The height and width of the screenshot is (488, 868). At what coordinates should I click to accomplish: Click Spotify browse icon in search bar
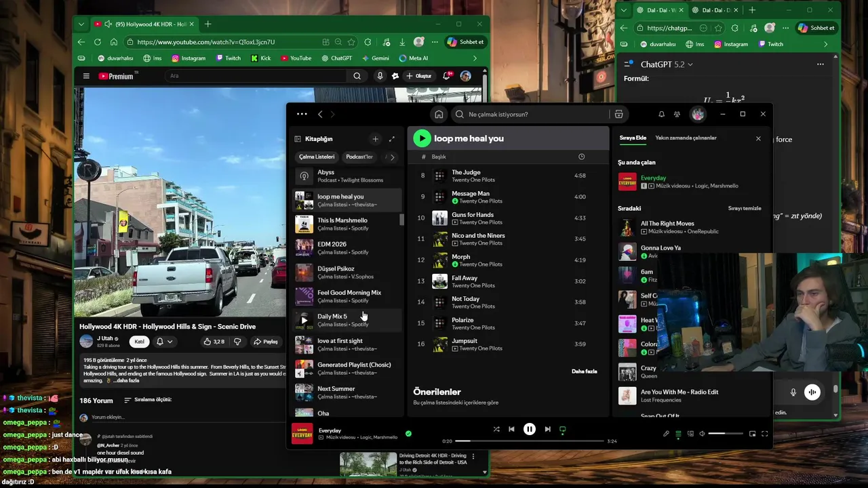point(618,115)
